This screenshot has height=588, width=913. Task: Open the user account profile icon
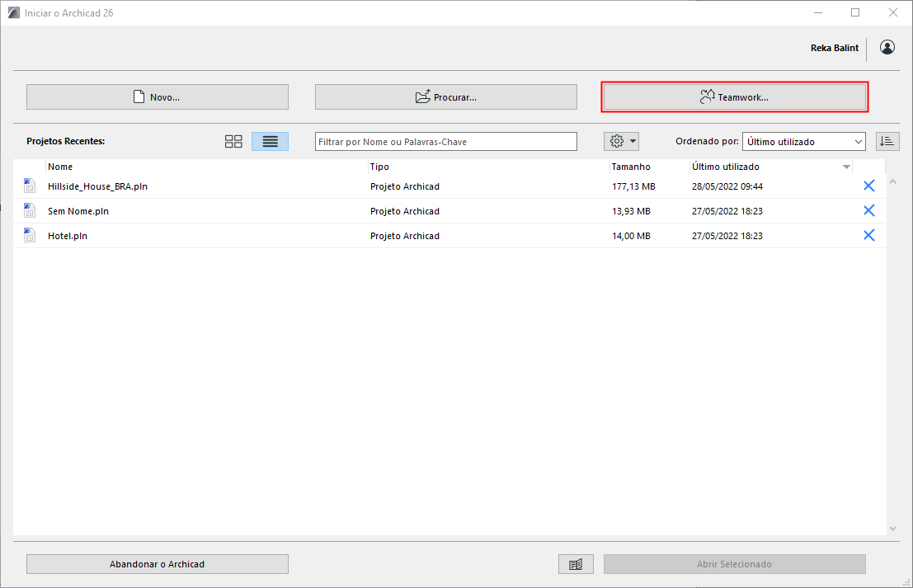887,48
